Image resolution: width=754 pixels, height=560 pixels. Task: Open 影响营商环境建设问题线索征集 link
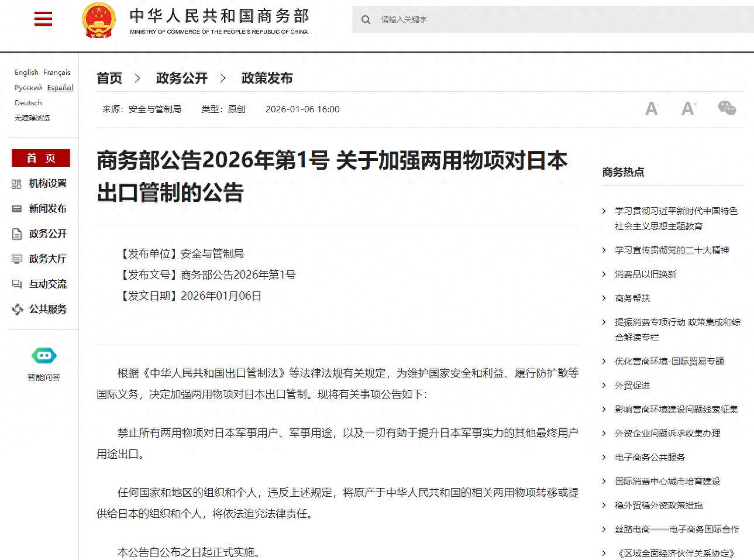click(676, 410)
